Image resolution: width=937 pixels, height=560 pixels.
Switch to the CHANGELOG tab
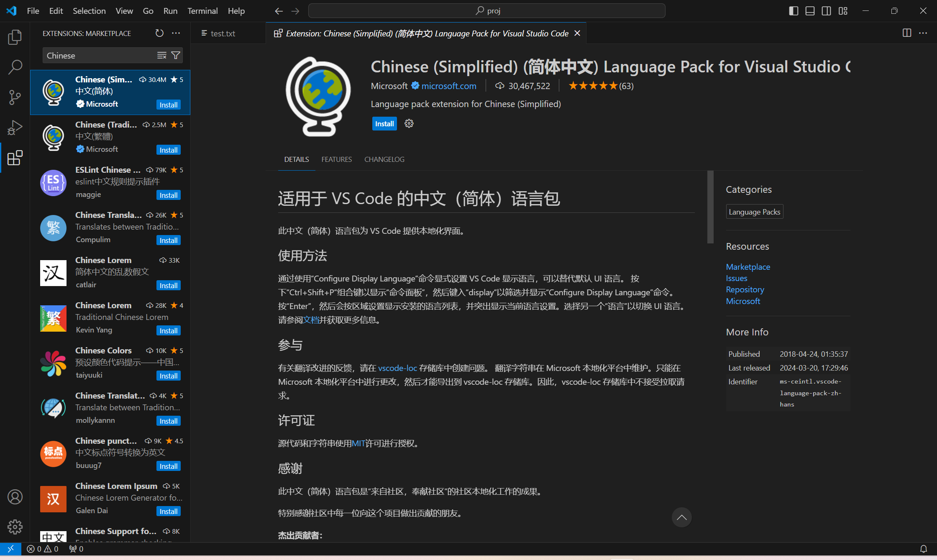click(x=384, y=159)
